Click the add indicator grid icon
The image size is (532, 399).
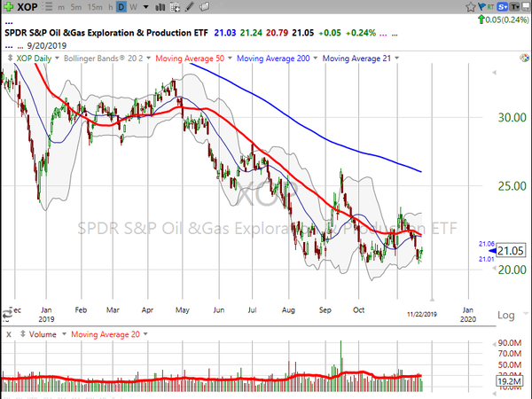pos(175,7)
